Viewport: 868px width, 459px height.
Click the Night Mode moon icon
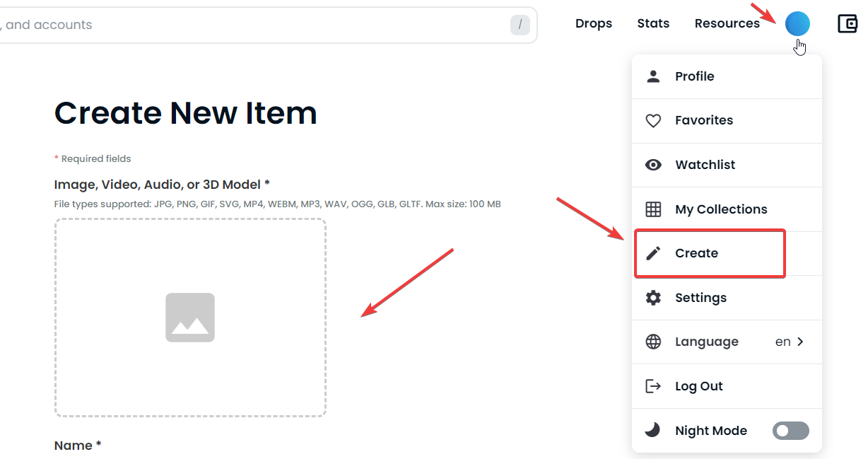(654, 430)
